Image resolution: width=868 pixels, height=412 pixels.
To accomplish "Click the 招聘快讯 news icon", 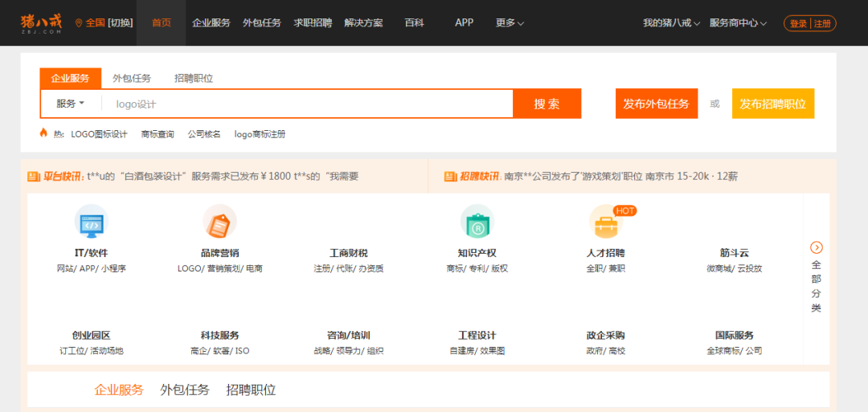I will 450,177.
